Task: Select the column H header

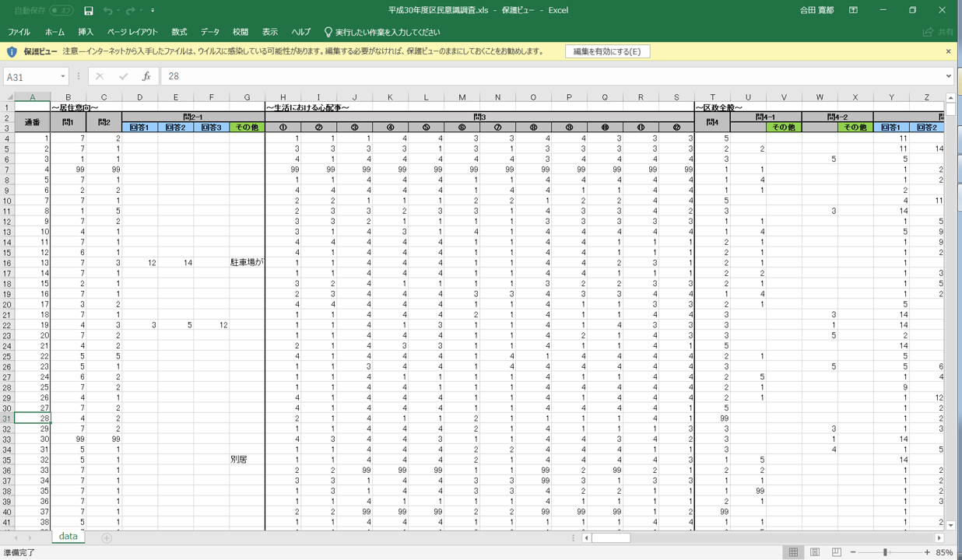Action: pos(283,97)
